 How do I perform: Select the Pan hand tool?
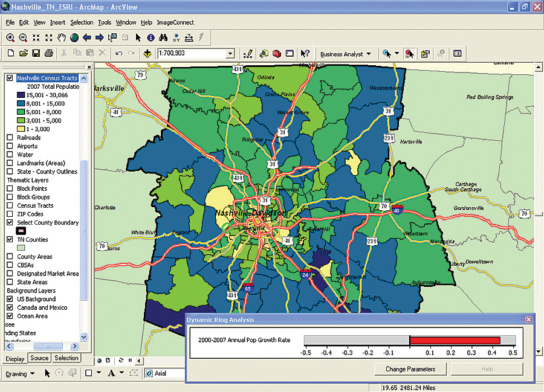click(62, 37)
